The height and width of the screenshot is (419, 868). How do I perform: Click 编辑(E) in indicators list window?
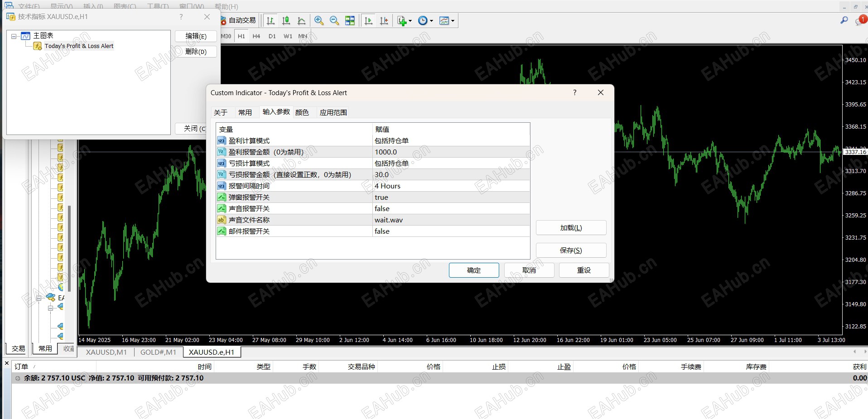tap(196, 36)
